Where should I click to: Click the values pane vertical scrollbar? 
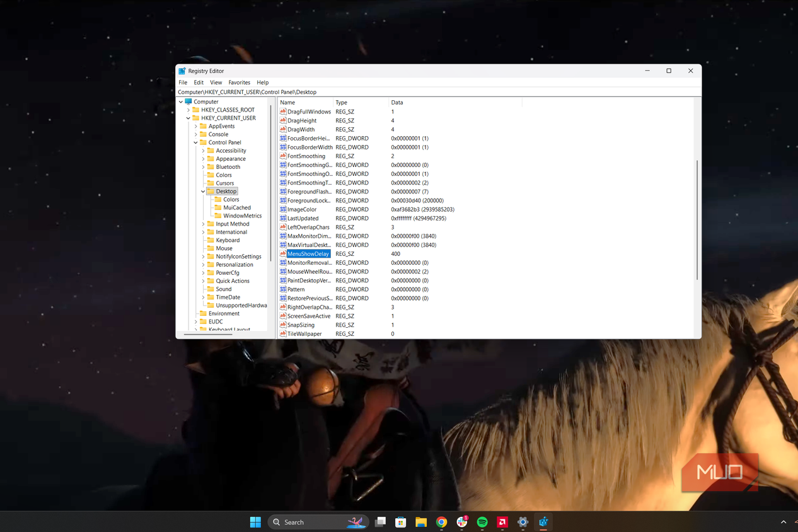click(x=697, y=220)
